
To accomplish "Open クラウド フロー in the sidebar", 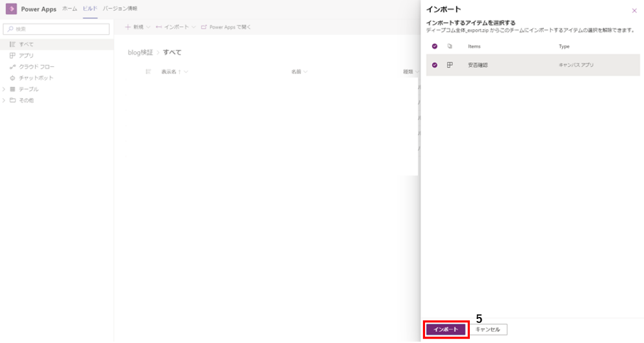I will coord(36,67).
